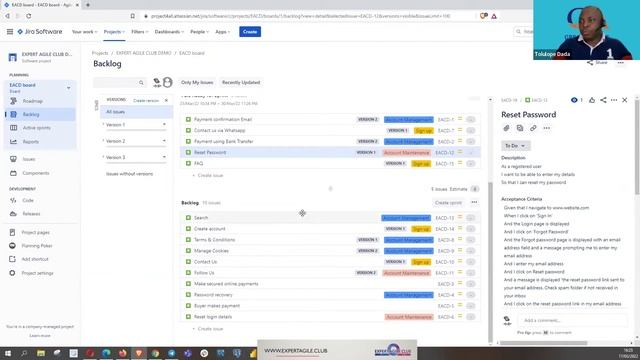Click the share icon in issue panel

[603, 100]
